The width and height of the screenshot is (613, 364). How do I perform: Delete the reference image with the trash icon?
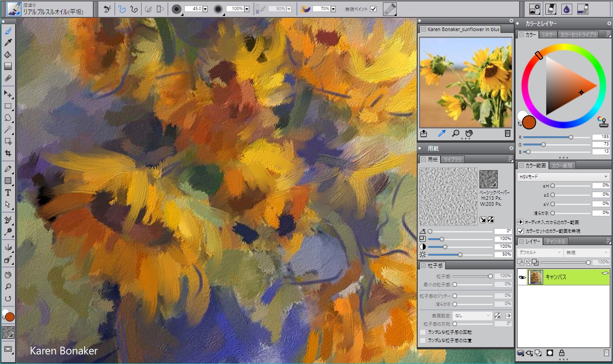(x=507, y=134)
